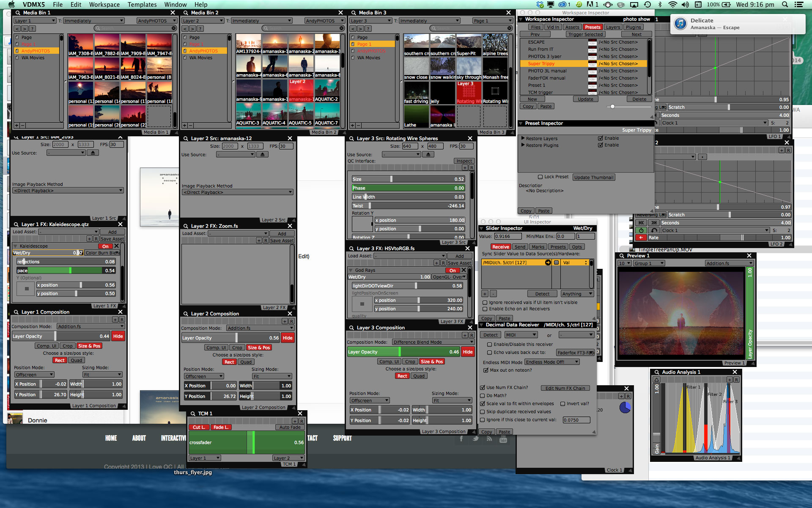Click the loop arrow icon in LFO 2

[x=654, y=230]
